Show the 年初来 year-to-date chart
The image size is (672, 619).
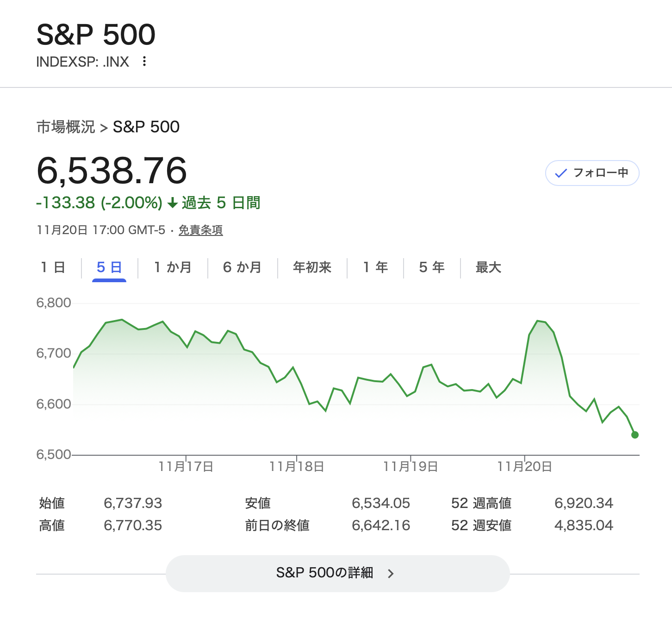[x=312, y=267]
